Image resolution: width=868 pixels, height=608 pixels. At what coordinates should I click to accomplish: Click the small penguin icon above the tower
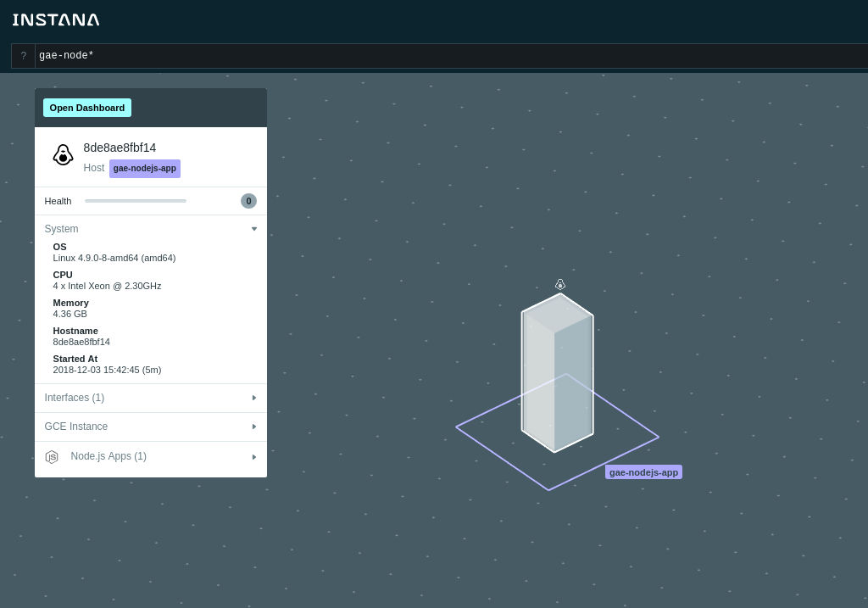[x=560, y=285]
